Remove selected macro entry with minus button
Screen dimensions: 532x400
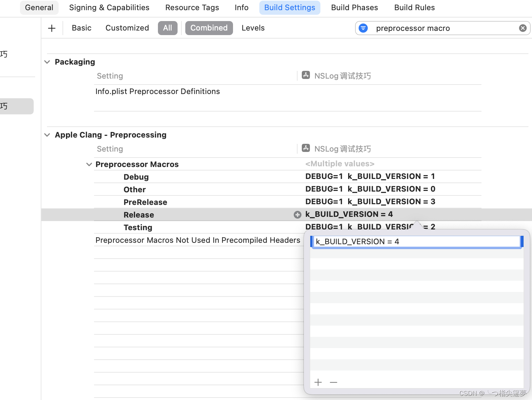(334, 382)
